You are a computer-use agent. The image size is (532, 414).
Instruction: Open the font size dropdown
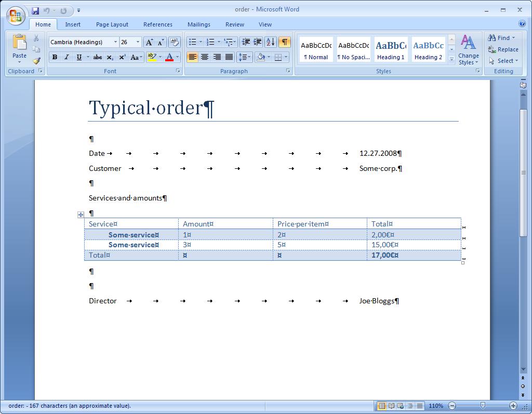[x=138, y=42]
